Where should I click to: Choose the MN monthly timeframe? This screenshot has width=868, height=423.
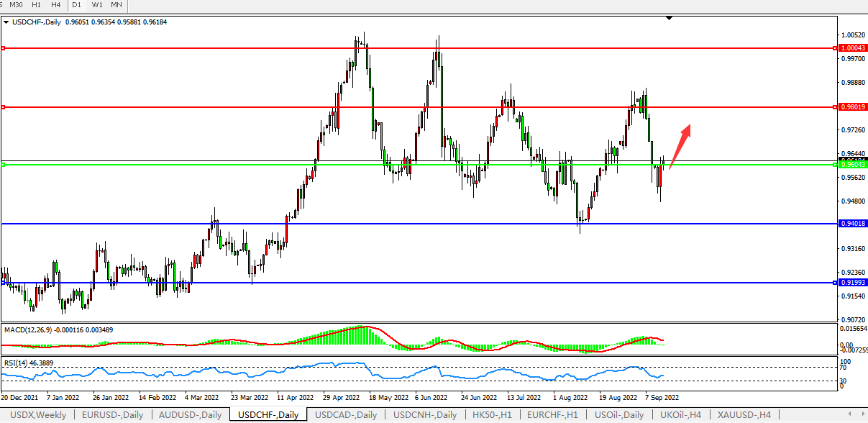point(116,5)
